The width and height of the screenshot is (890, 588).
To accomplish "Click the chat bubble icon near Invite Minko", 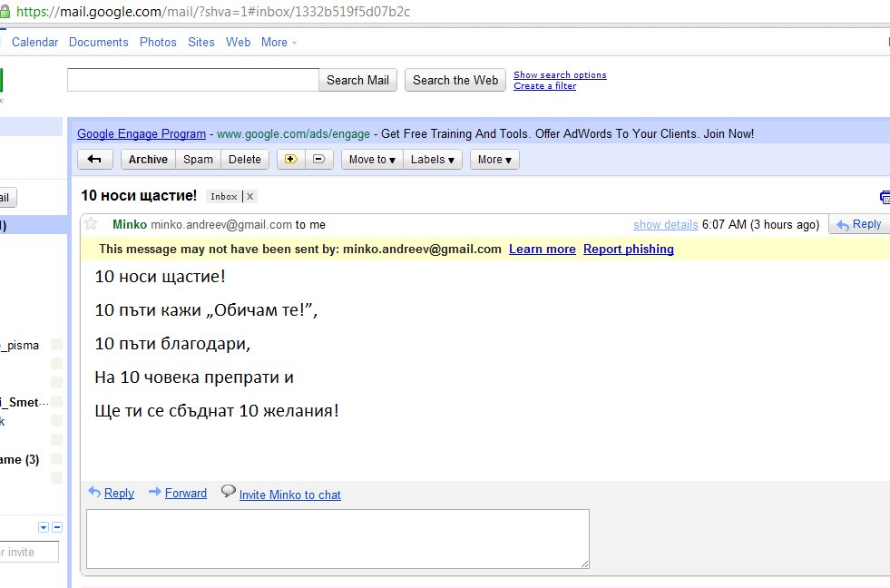I will (229, 492).
